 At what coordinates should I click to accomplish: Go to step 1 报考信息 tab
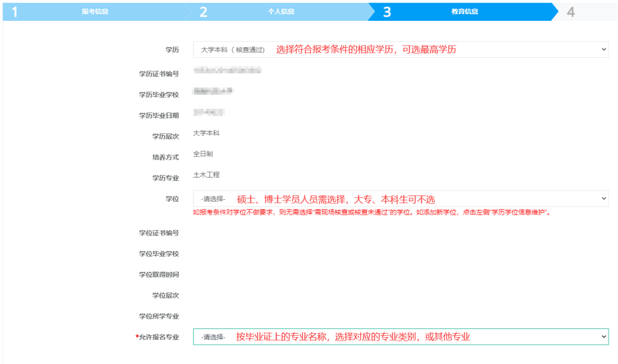[x=95, y=11]
